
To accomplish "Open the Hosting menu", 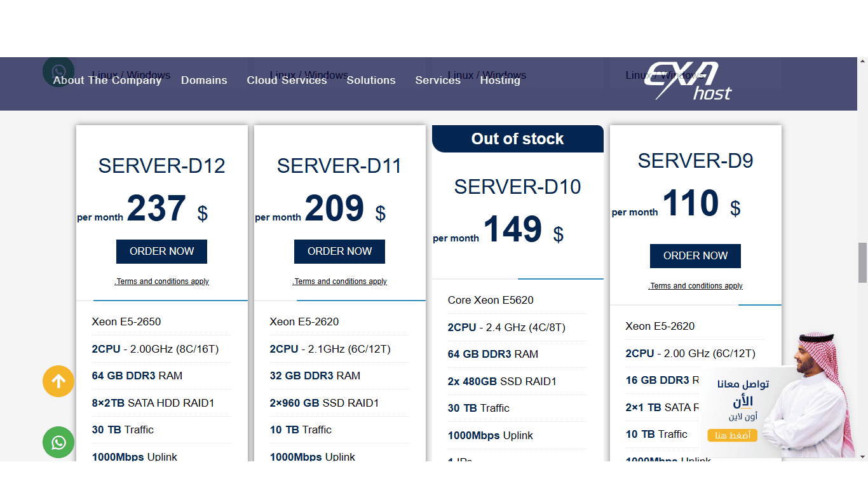I will pos(500,80).
